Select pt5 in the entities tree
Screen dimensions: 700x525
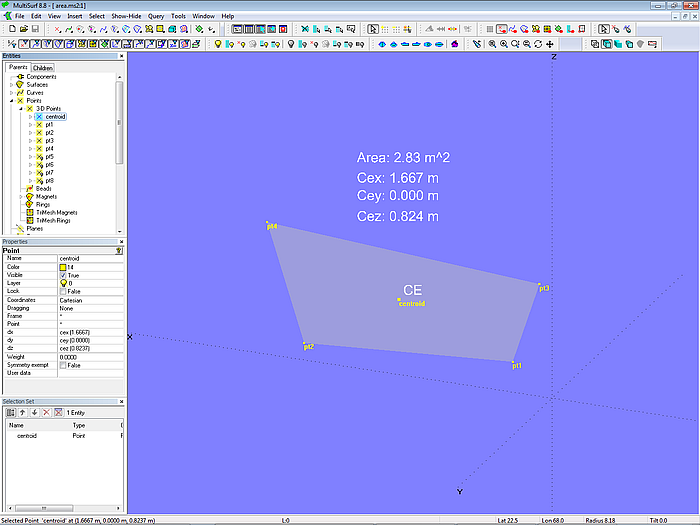[x=49, y=156]
